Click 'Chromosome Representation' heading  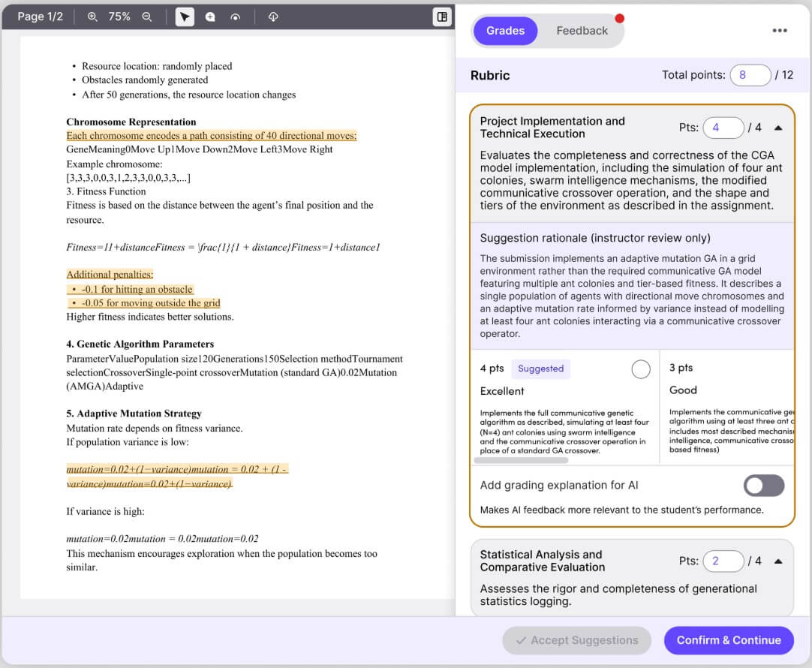pyautogui.click(x=131, y=122)
